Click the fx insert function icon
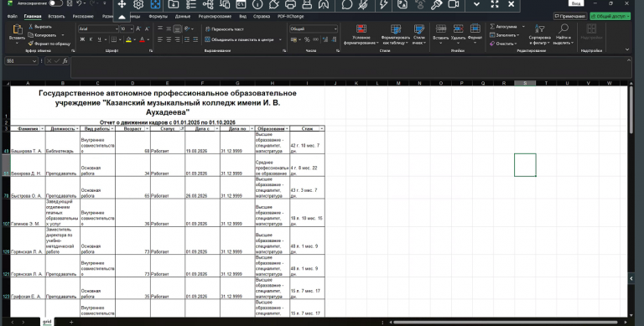This screenshot has width=644, height=326. coord(65,61)
